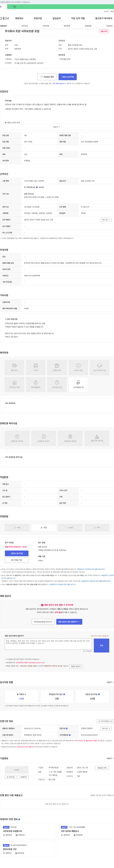Click the 이메일 지원 button
This screenshot has height=868, width=114.
tap(17, 560)
